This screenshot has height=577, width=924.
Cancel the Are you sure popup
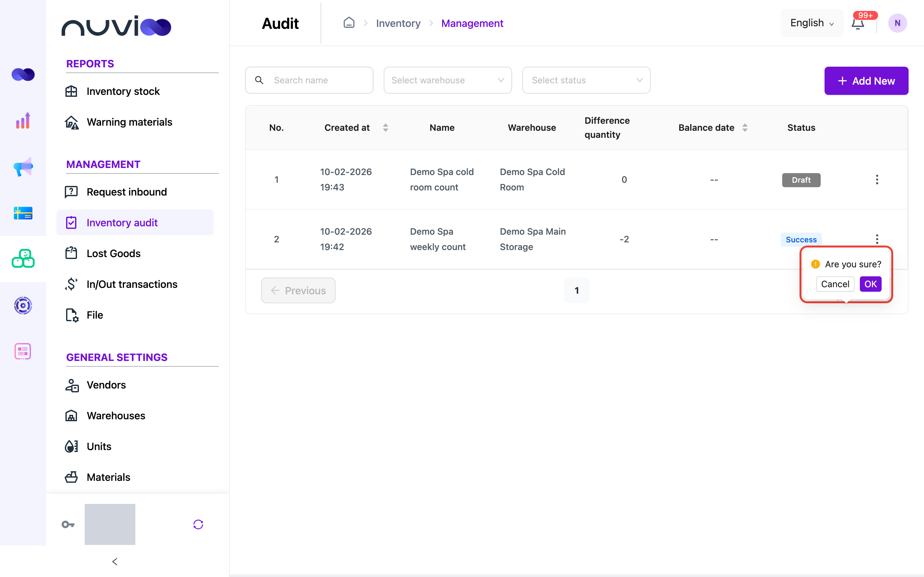click(835, 284)
